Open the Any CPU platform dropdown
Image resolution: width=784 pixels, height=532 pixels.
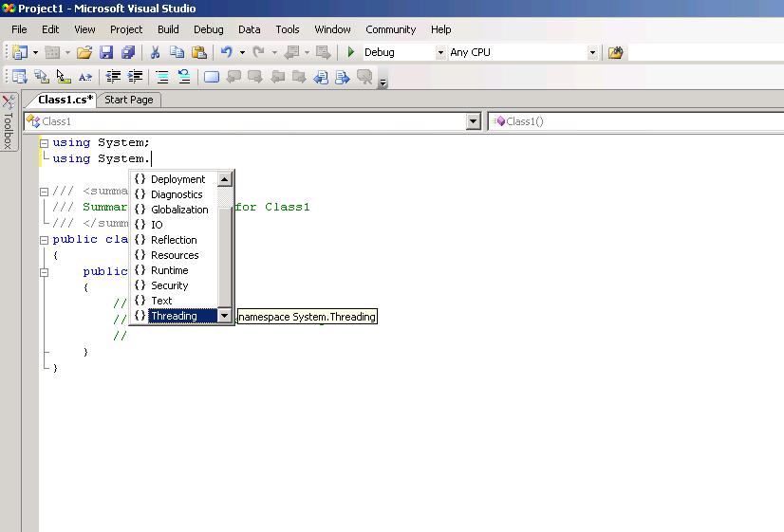(x=592, y=52)
